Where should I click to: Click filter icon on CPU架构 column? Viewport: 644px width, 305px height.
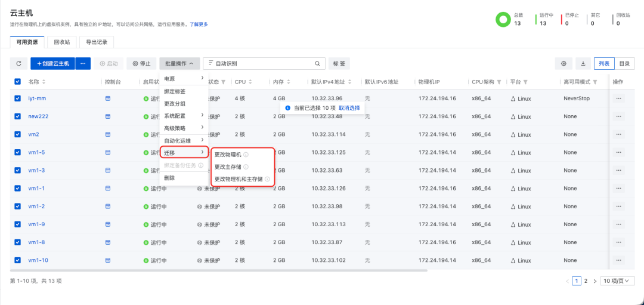tap(499, 82)
